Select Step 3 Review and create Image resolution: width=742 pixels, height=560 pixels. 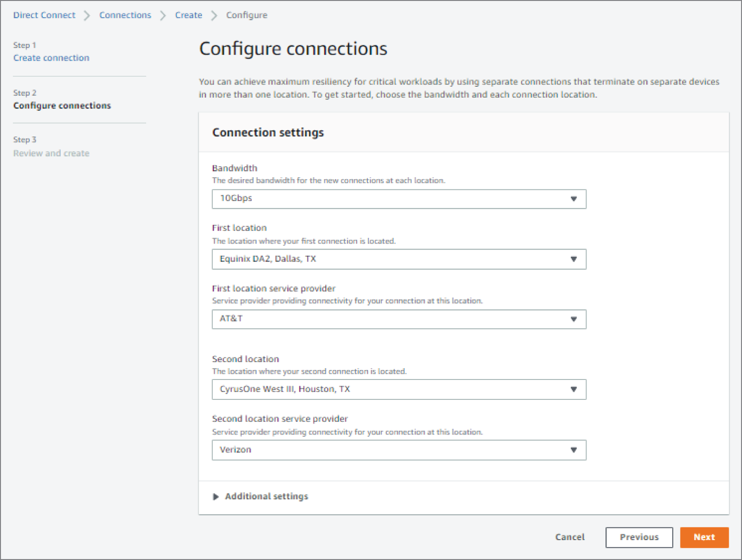[51, 154]
